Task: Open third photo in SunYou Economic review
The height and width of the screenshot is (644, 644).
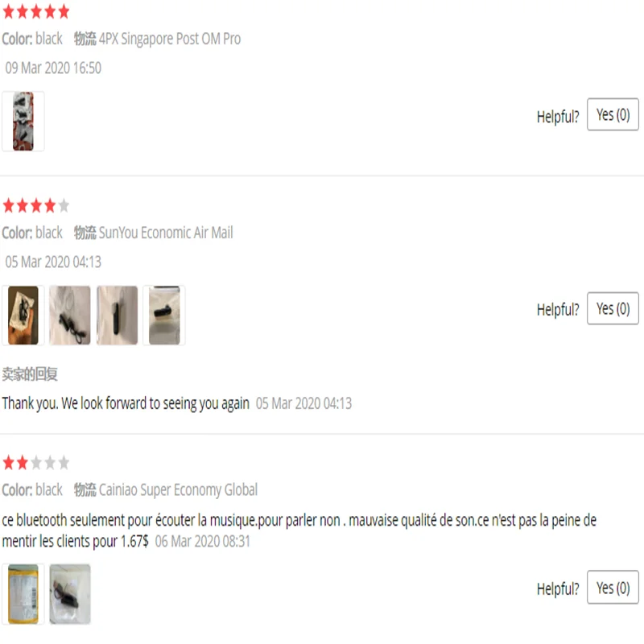Action: tap(117, 316)
